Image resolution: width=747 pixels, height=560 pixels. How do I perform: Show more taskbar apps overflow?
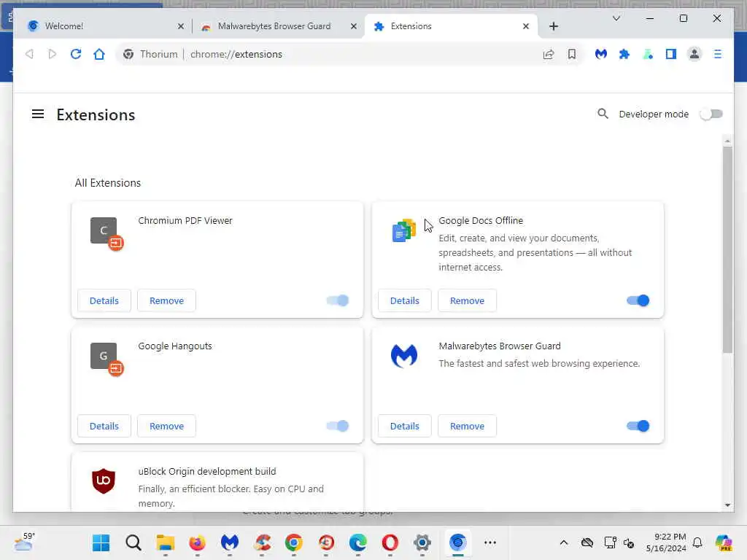coord(489,542)
